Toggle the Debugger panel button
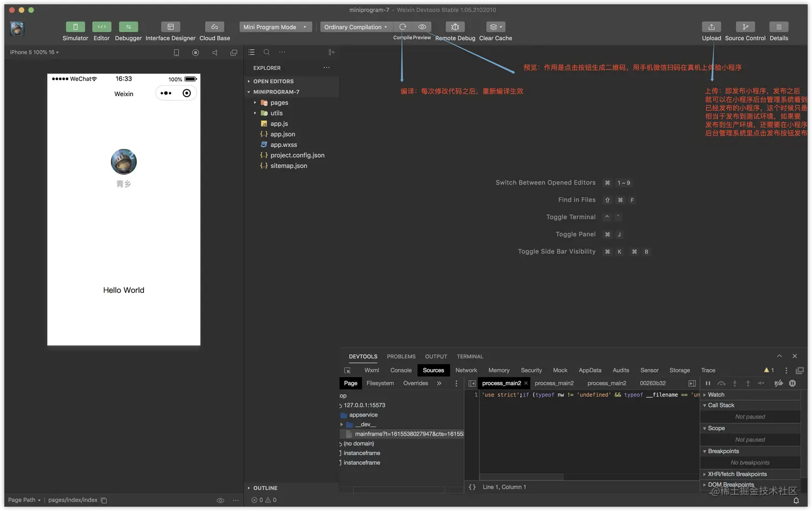Image resolution: width=812 pixels, height=511 pixels. [128, 27]
